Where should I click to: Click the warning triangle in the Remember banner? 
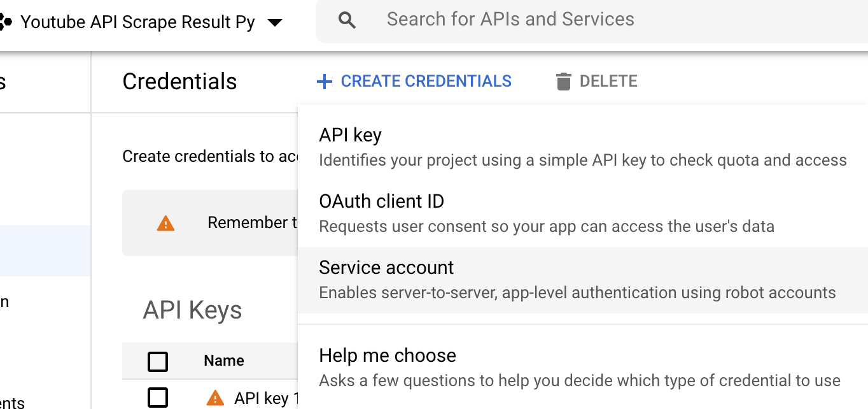tap(165, 223)
